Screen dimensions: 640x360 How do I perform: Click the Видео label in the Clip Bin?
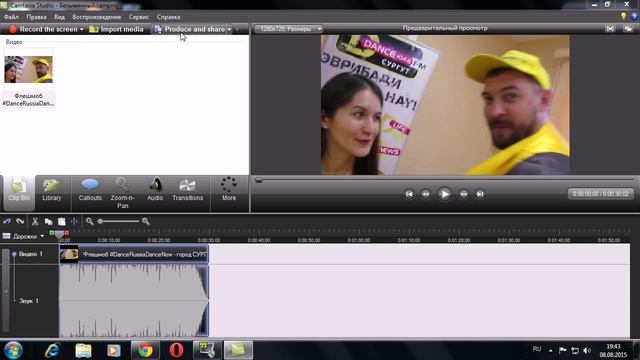click(x=14, y=42)
